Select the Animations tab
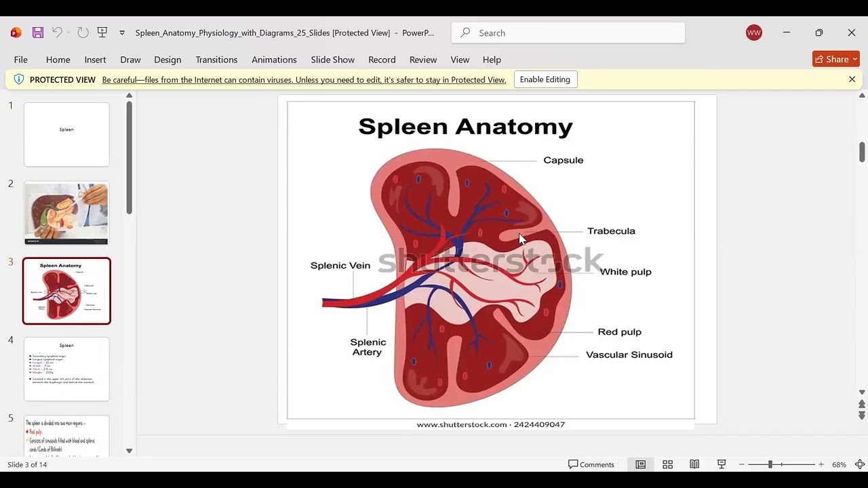The height and width of the screenshot is (488, 868). point(274,60)
